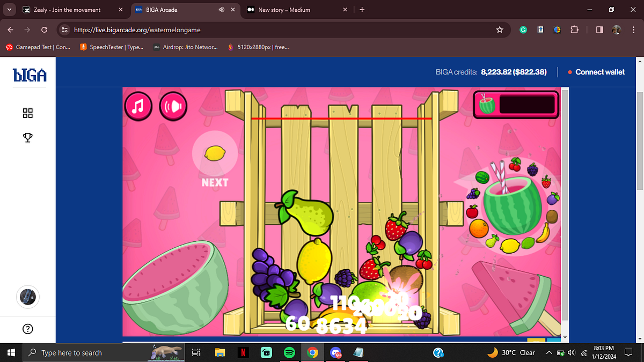Open the tab search chevron
This screenshot has height=362, width=644.
pyautogui.click(x=9, y=10)
